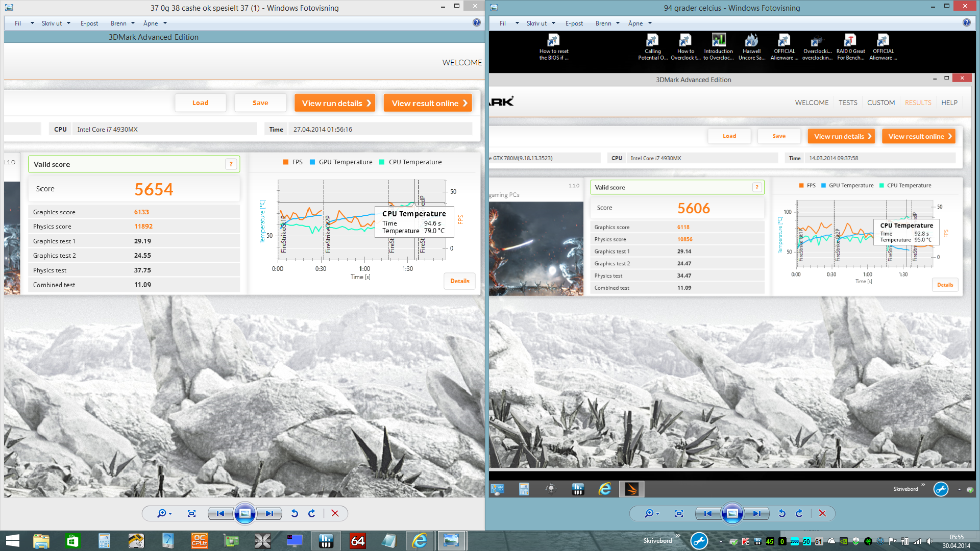Open the X-logo app taskbar icon
980x551 pixels.
click(x=263, y=541)
